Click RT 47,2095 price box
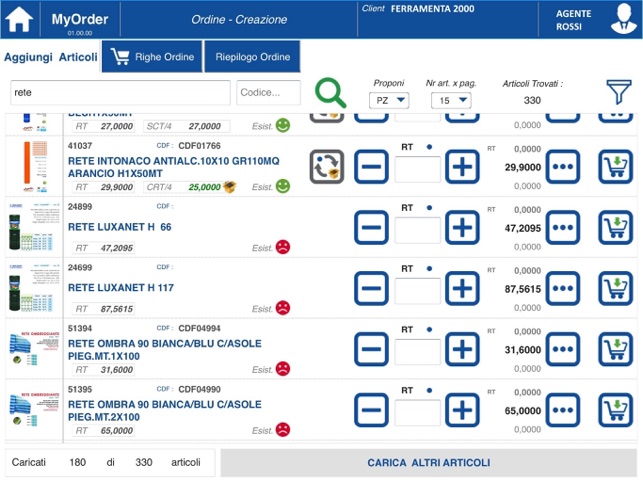 click(x=104, y=248)
